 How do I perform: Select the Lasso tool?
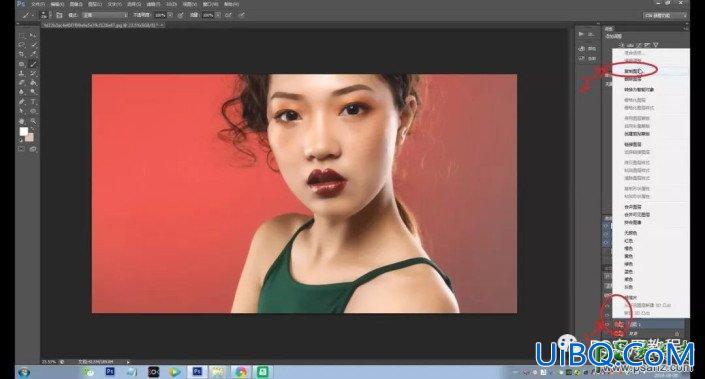click(x=22, y=45)
